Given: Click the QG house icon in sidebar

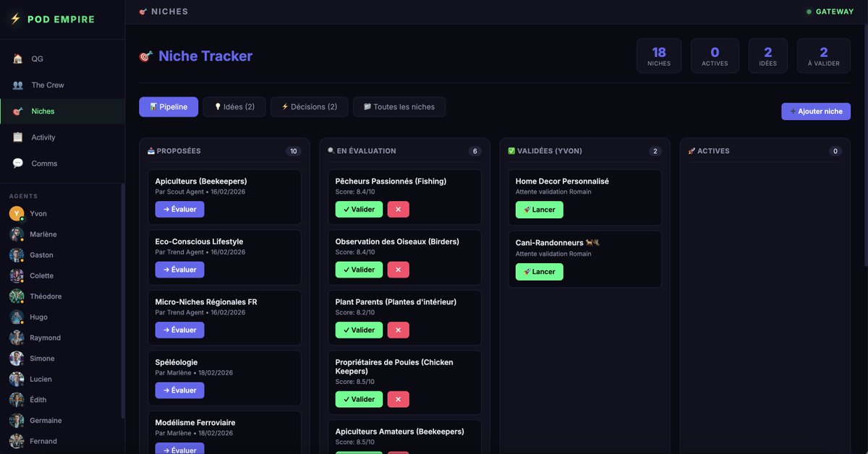Looking at the screenshot, I should pos(17,59).
